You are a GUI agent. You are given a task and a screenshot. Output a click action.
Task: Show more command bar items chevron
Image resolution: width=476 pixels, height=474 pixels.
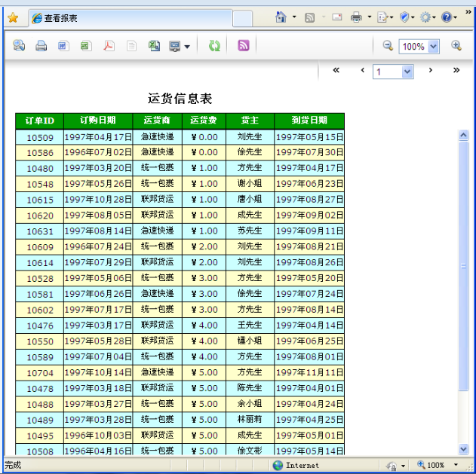click(x=468, y=12)
